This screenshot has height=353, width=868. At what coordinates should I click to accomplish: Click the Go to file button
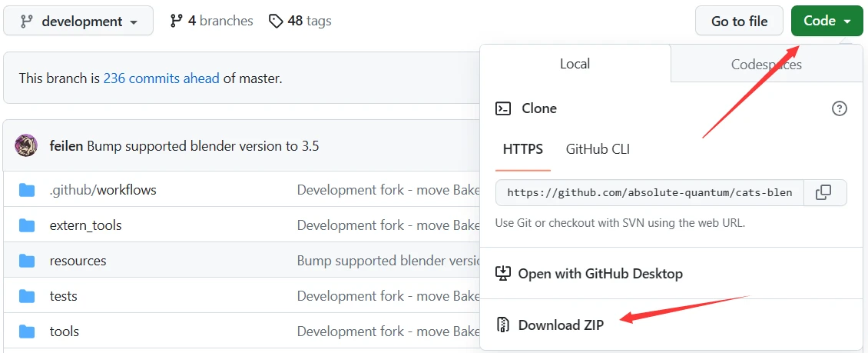pyautogui.click(x=739, y=21)
